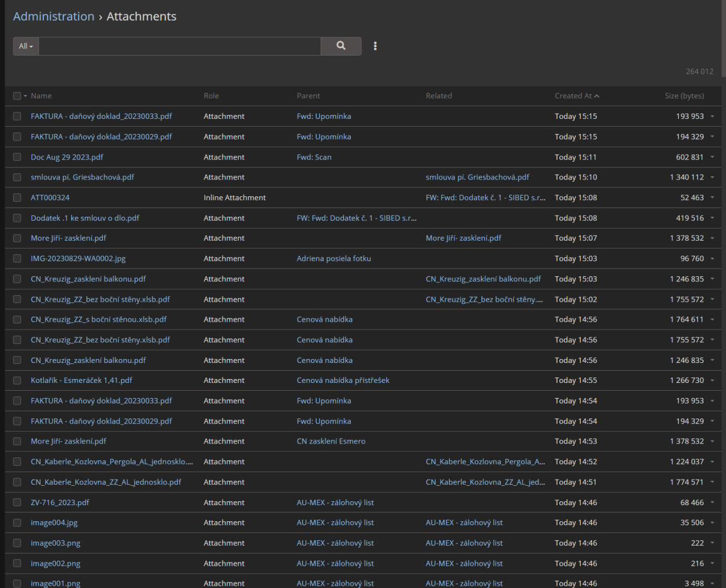Click the size value 1 266 730
The width and height of the screenshot is (726, 588).
687,381
